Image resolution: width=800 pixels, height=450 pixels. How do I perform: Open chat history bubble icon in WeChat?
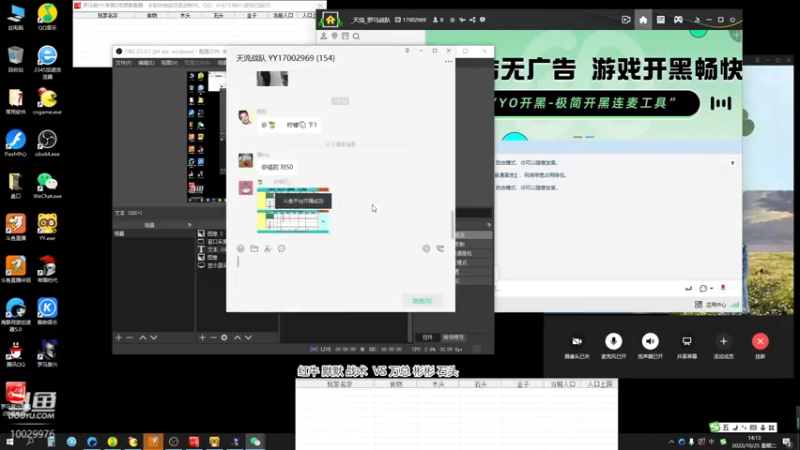tap(282, 248)
